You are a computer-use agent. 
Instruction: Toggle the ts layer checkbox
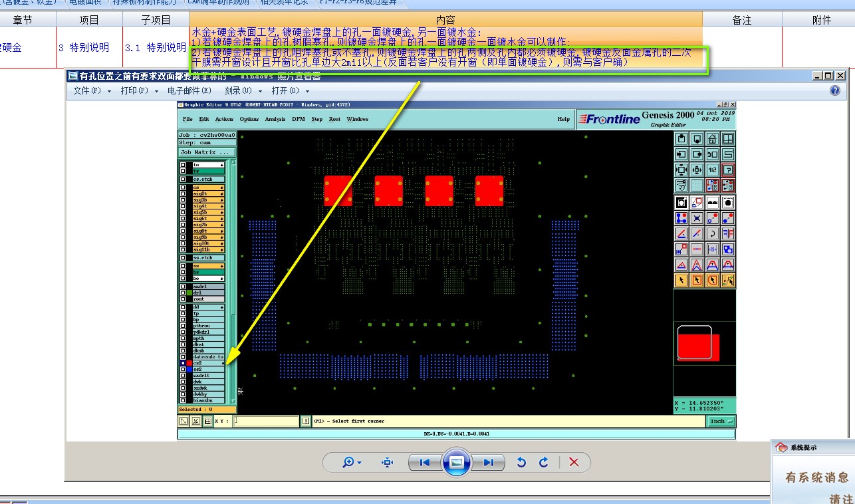(x=183, y=171)
